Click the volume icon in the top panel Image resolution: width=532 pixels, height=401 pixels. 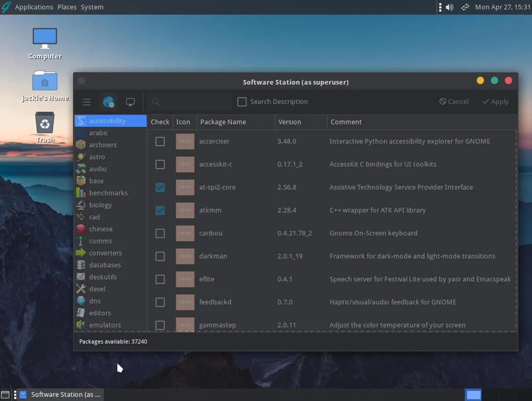(x=450, y=7)
